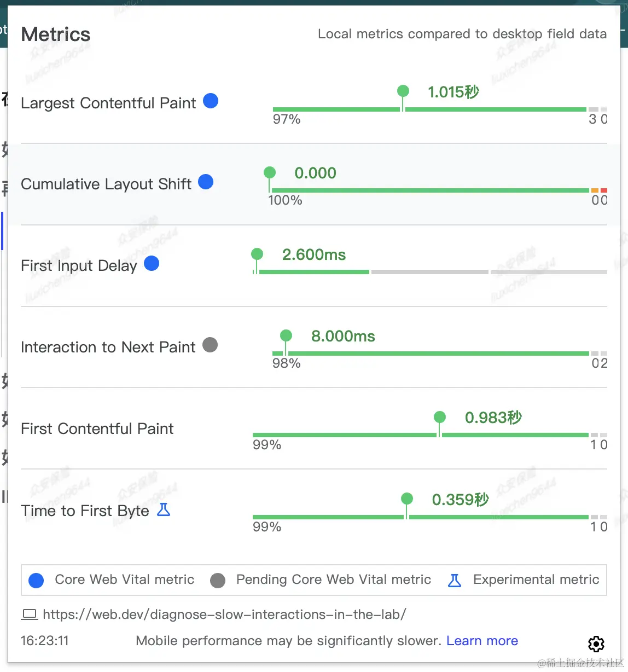The height and width of the screenshot is (672, 628).
Task: Click the 8.000ms marker on the Interaction to Next Paint bar
Action: (286, 335)
